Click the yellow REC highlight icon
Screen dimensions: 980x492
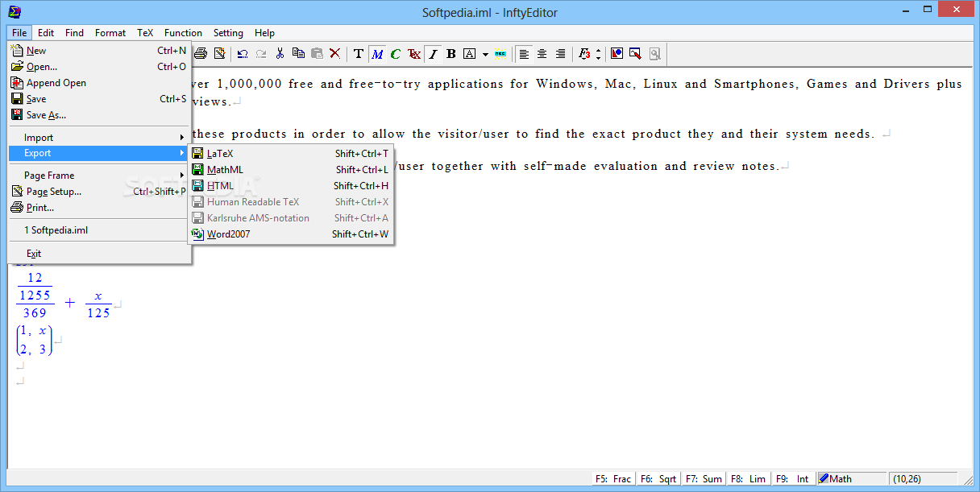pyautogui.click(x=500, y=54)
